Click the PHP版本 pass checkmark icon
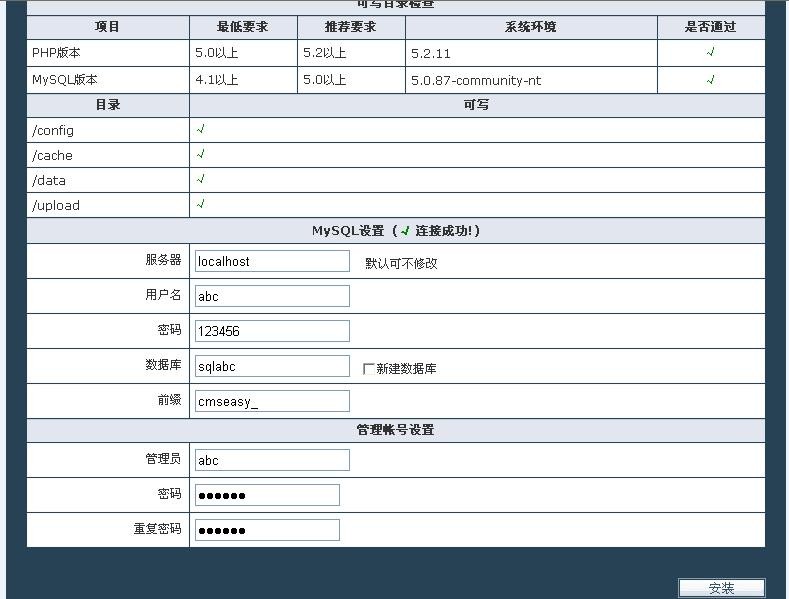The height and width of the screenshot is (599, 789). tap(711, 52)
